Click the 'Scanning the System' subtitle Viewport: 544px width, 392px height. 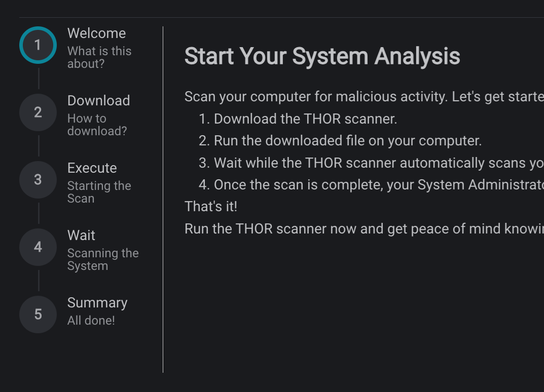pyautogui.click(x=102, y=259)
